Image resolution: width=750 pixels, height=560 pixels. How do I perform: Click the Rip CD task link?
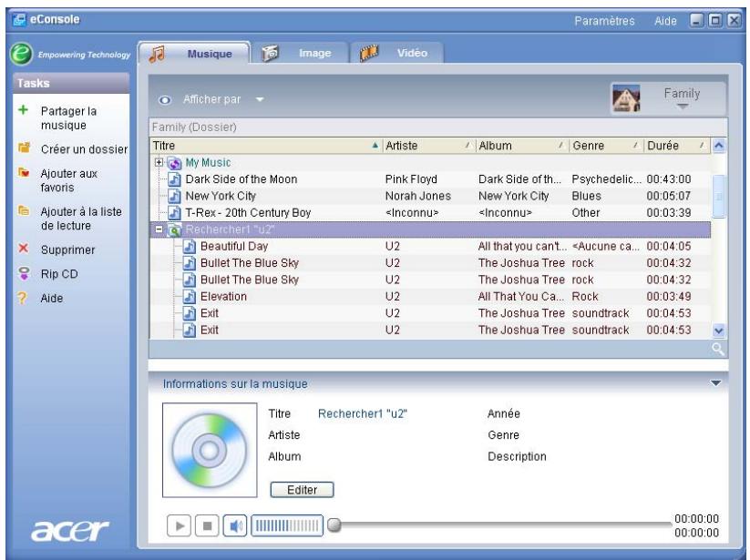tap(59, 274)
